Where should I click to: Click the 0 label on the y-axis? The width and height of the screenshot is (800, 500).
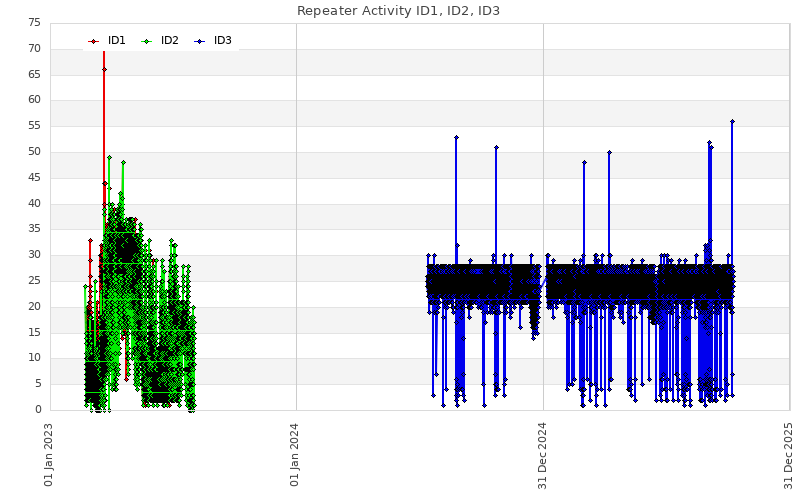point(37,410)
